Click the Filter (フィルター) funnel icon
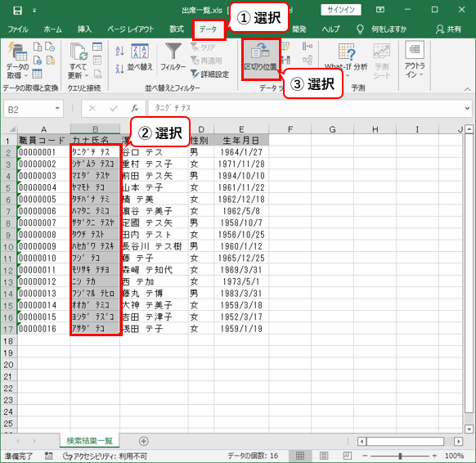The image size is (476, 463). tap(173, 51)
